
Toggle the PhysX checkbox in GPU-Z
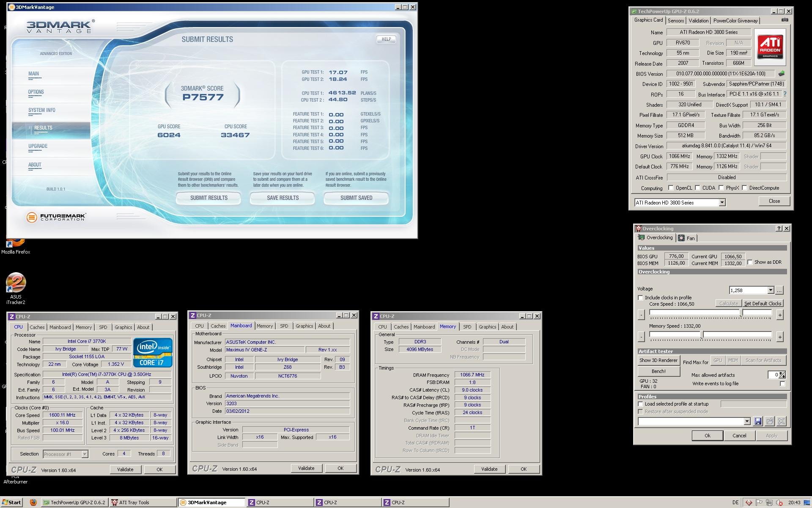(x=721, y=188)
